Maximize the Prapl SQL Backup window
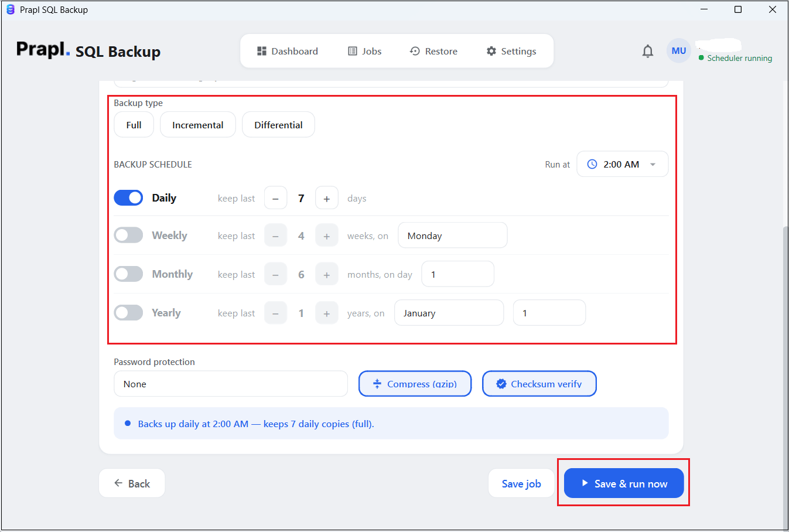 tap(738, 9)
